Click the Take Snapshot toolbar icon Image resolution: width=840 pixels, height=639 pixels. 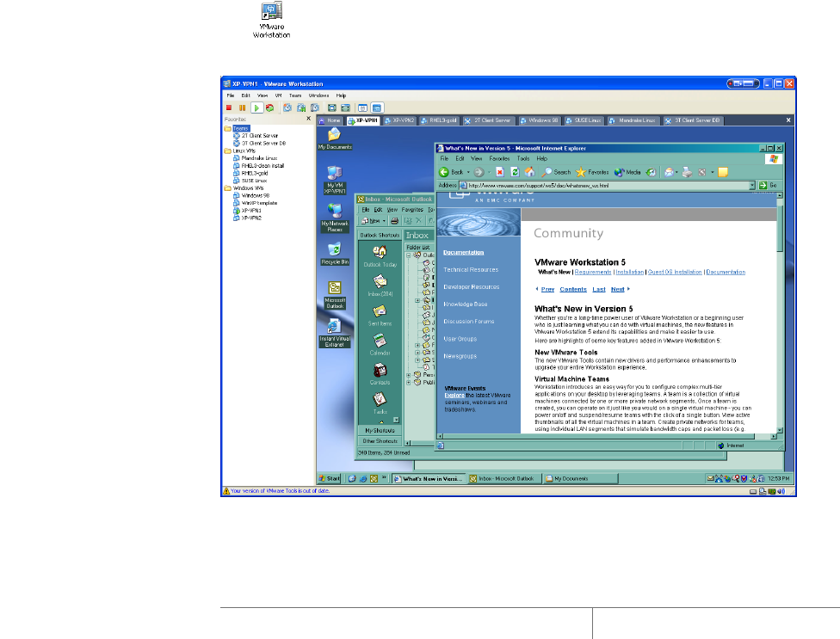pos(287,108)
